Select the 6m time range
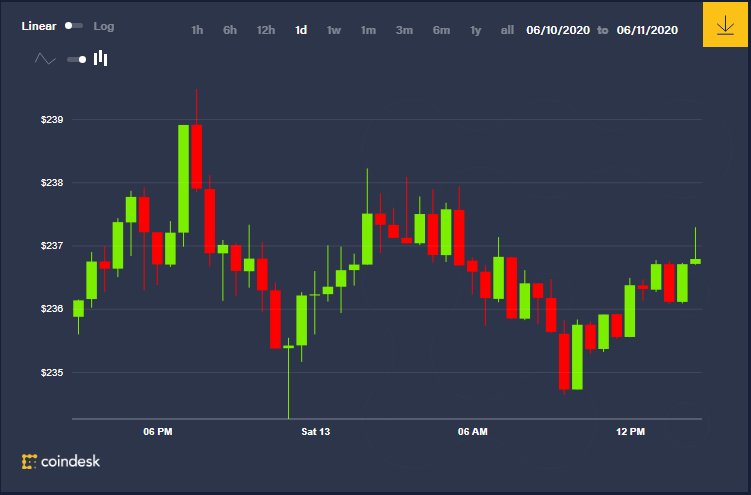The image size is (751, 495). coord(441,30)
